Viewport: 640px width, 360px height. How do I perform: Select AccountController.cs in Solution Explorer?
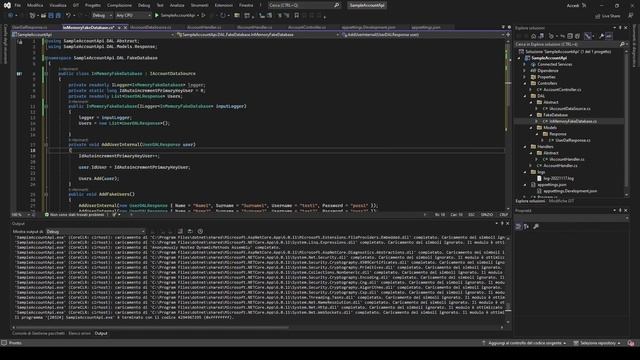coord(562,89)
